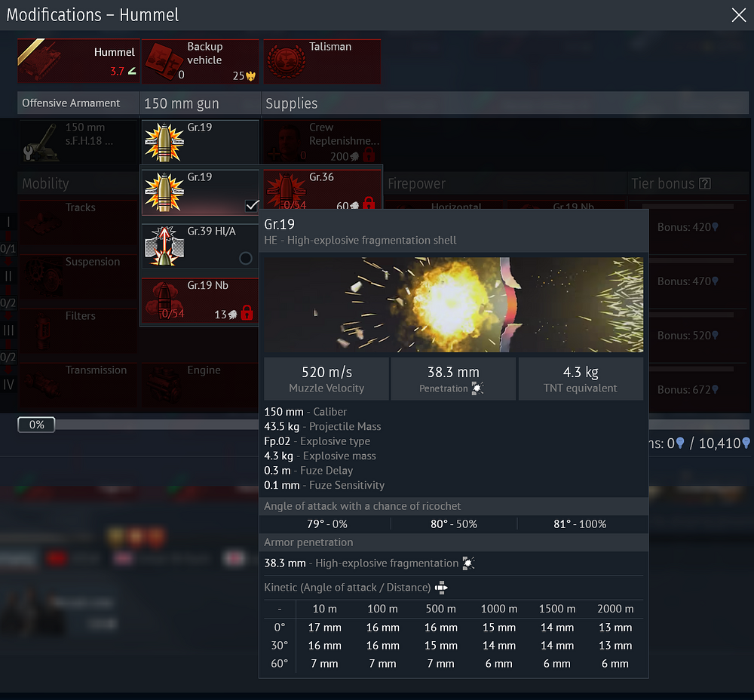Select the locked Gr.19 Nb smoke shell

pos(201,301)
